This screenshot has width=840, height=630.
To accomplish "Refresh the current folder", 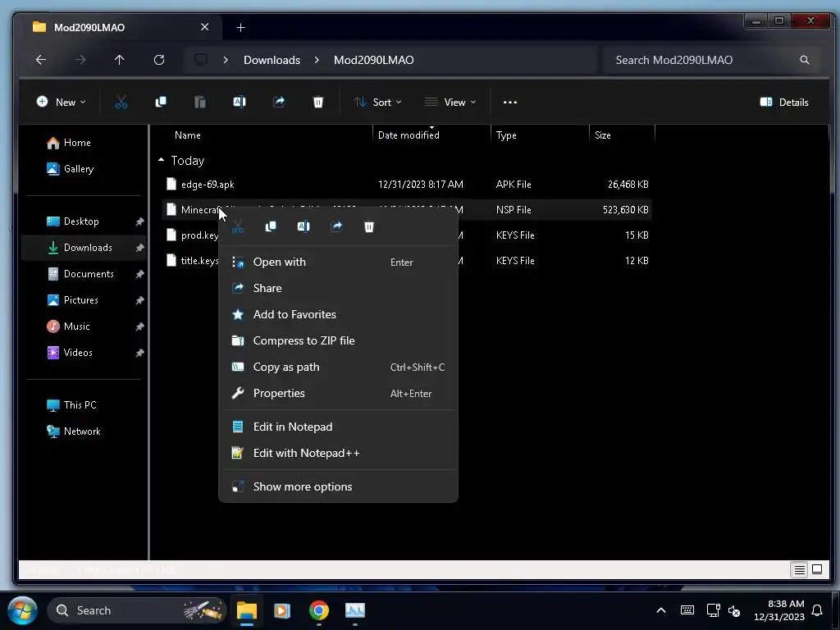I will pos(159,60).
